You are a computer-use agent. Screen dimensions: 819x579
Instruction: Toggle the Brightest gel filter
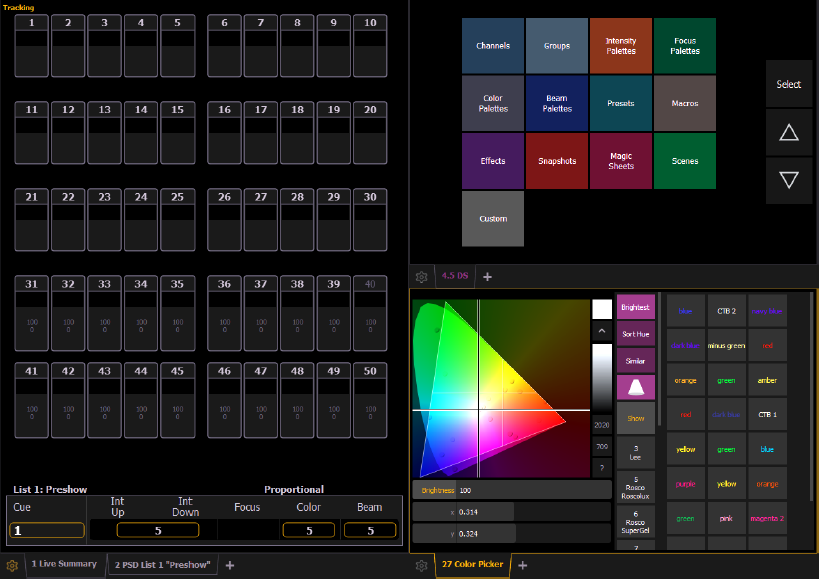[x=635, y=308]
